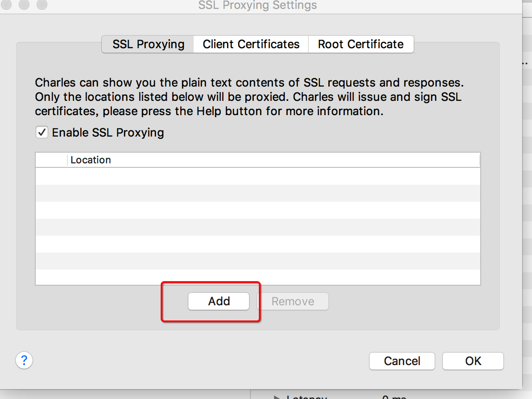Uncheck the Enable SSL Proxying checkbox
The height and width of the screenshot is (399, 532).
click(42, 132)
